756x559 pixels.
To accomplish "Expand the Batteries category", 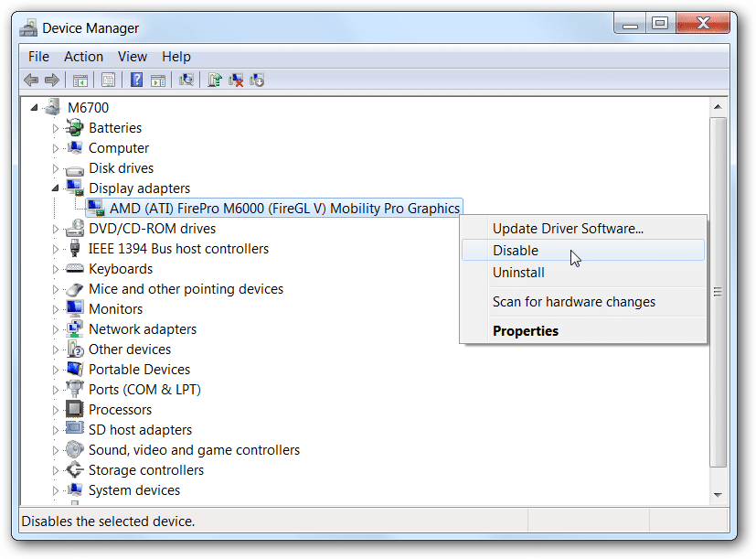I will pos(56,128).
